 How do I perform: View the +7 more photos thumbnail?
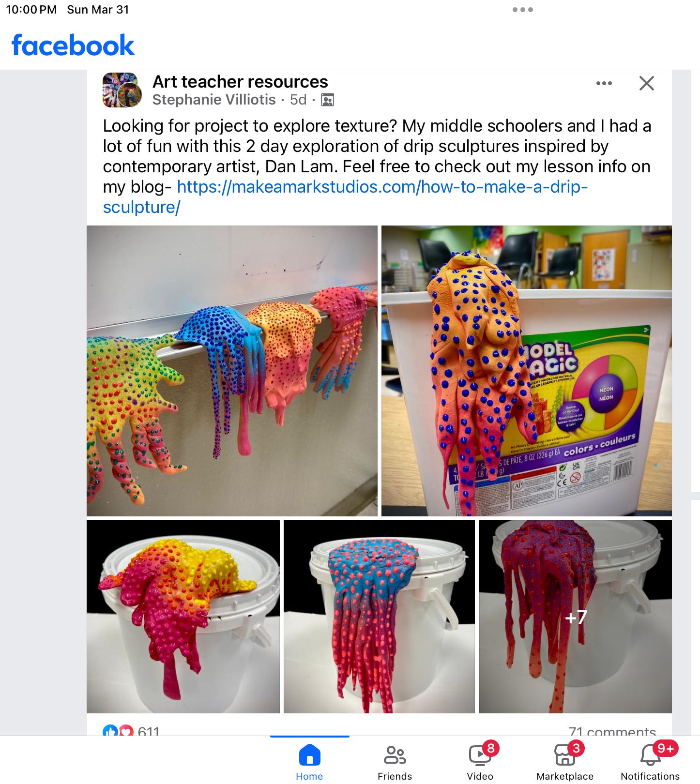tap(576, 617)
